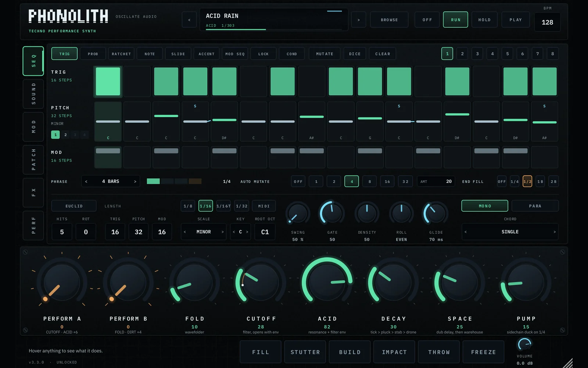Trigger the STUTTER performance button

click(305, 352)
